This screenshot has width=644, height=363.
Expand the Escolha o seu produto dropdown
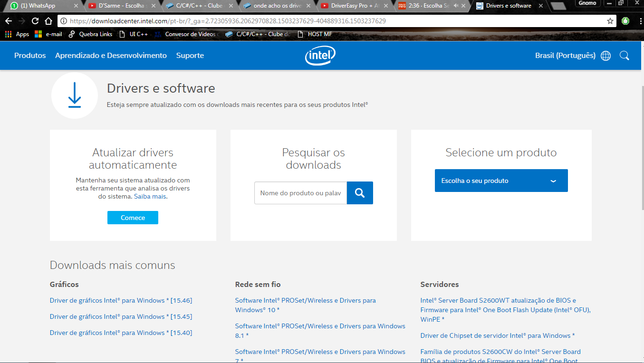click(501, 181)
